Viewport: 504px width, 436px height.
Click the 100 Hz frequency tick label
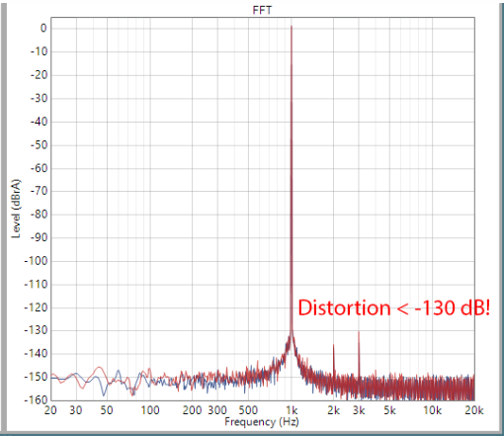150,410
